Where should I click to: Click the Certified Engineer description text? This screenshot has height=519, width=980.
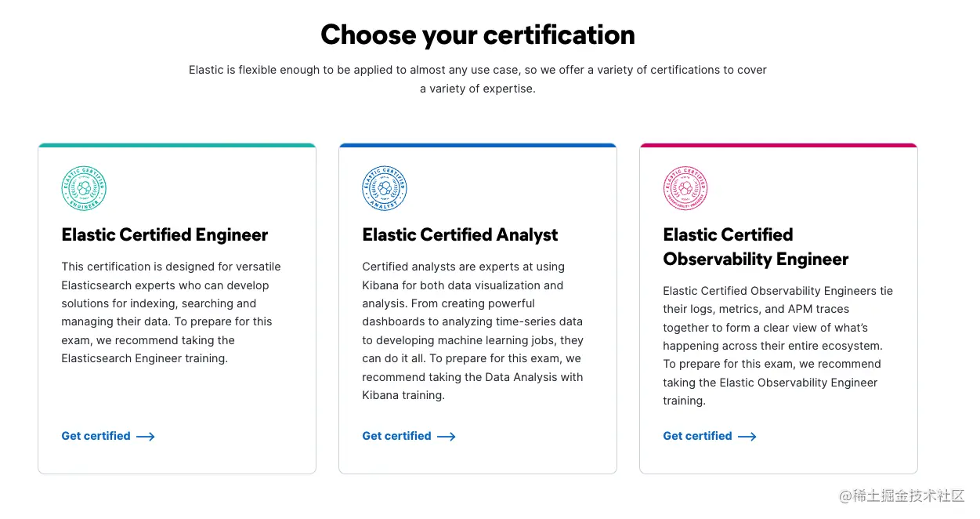coord(171,312)
